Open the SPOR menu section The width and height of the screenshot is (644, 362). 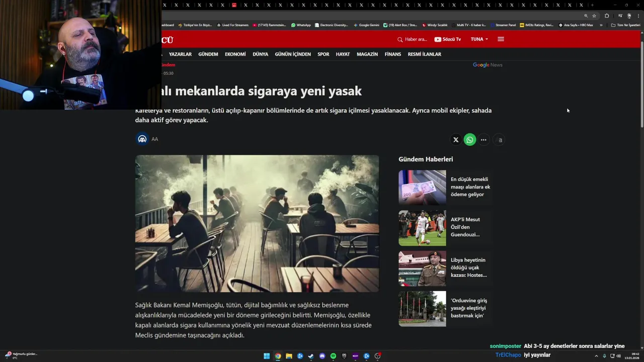pos(323,54)
